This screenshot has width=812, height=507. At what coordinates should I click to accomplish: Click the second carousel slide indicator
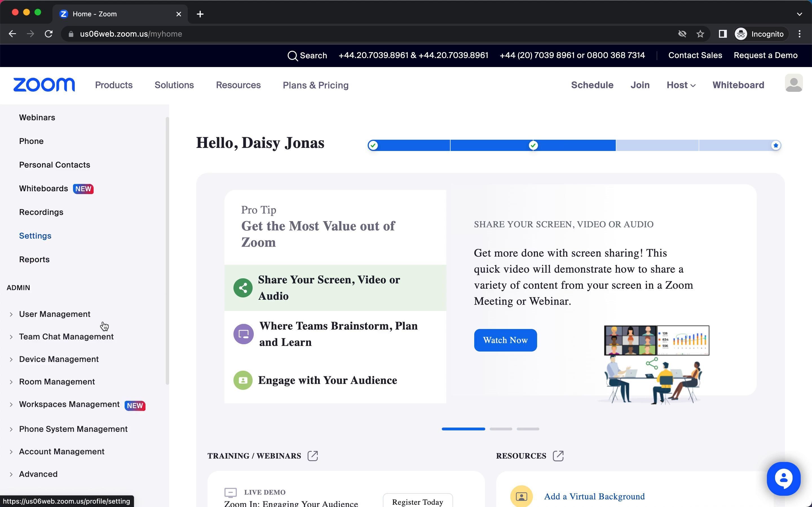point(501,429)
